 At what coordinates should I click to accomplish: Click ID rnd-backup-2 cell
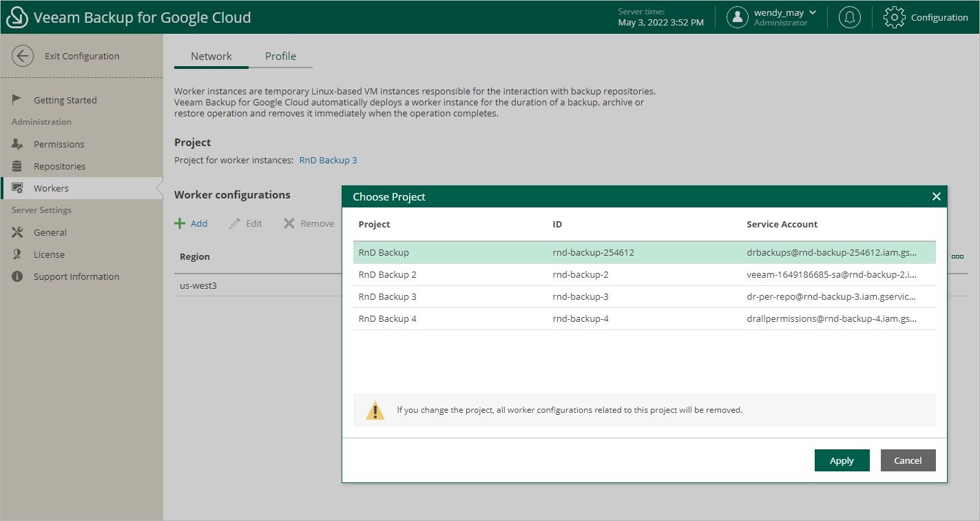tap(581, 274)
